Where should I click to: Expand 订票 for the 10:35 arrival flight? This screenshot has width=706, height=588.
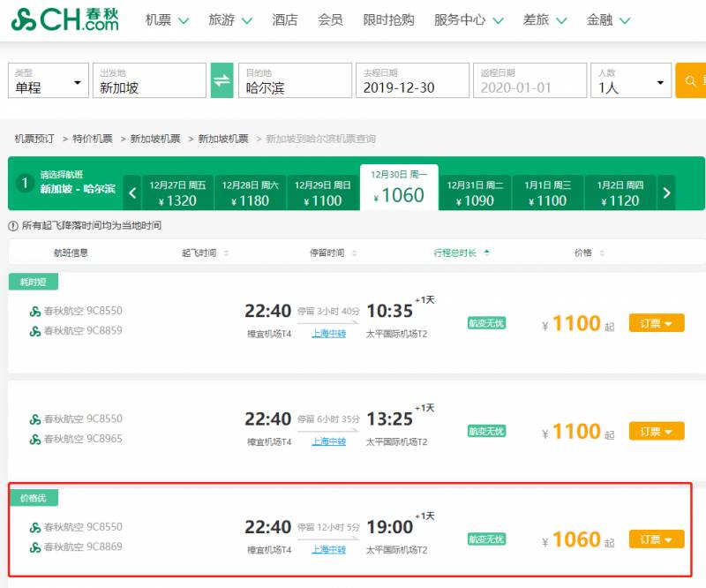point(656,324)
